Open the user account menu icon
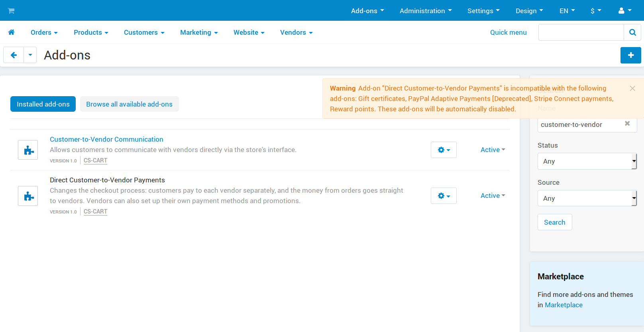The width and height of the screenshot is (644, 332). point(624,11)
